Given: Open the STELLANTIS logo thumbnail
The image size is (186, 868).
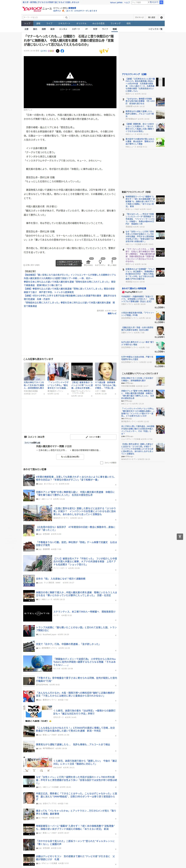Looking at the screenshot, I should (38, 613).
